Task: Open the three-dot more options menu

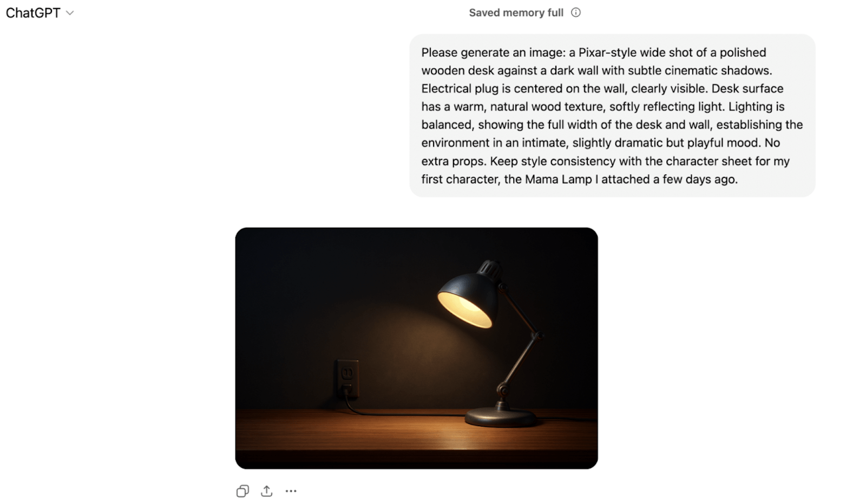Action: pos(291,491)
